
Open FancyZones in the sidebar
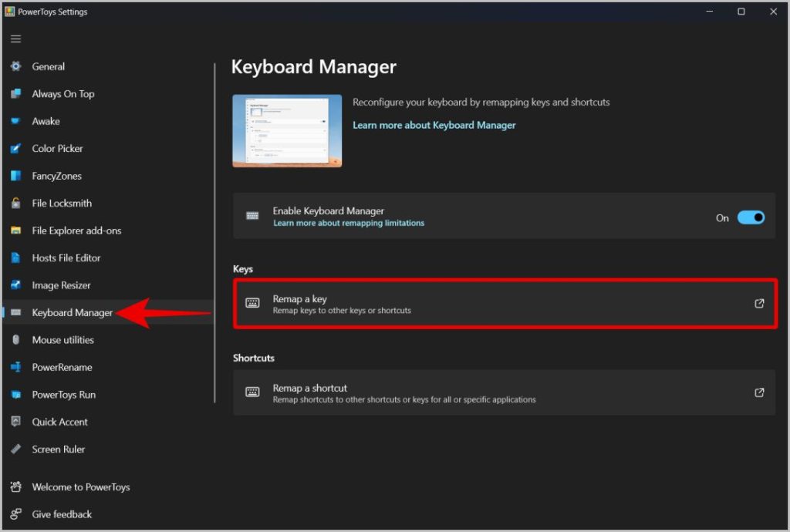(108, 176)
